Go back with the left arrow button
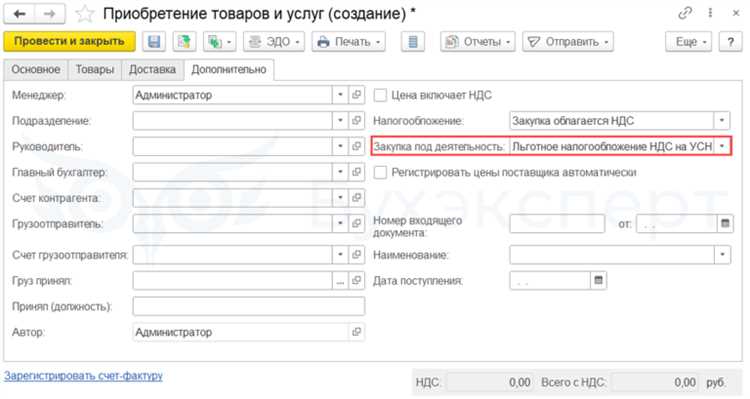 tap(20, 14)
